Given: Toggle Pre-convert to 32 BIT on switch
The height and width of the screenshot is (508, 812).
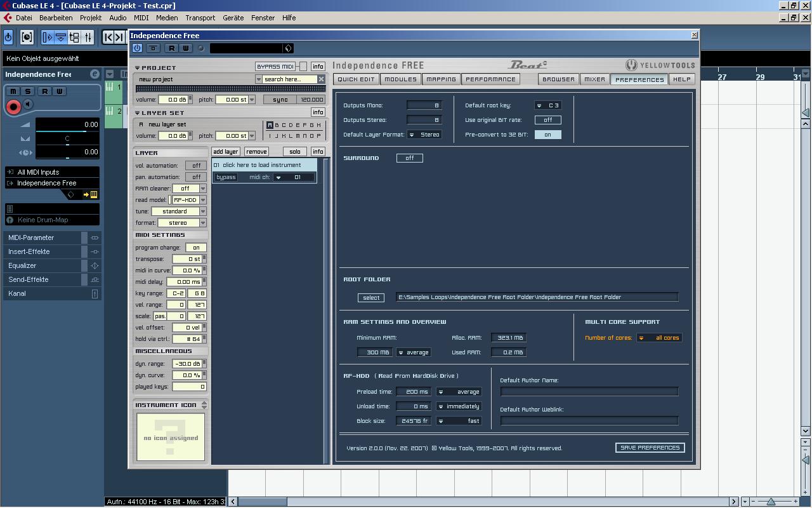Looking at the screenshot, I should coord(548,135).
